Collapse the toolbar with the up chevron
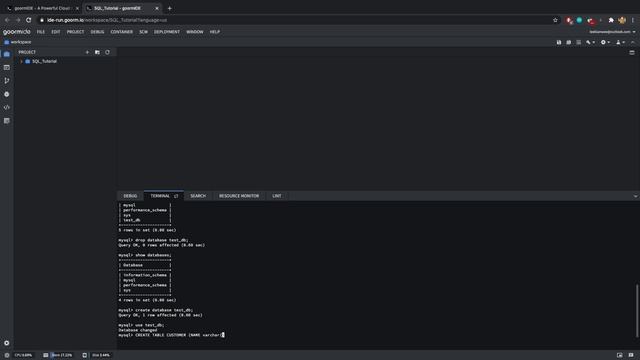 point(633,42)
